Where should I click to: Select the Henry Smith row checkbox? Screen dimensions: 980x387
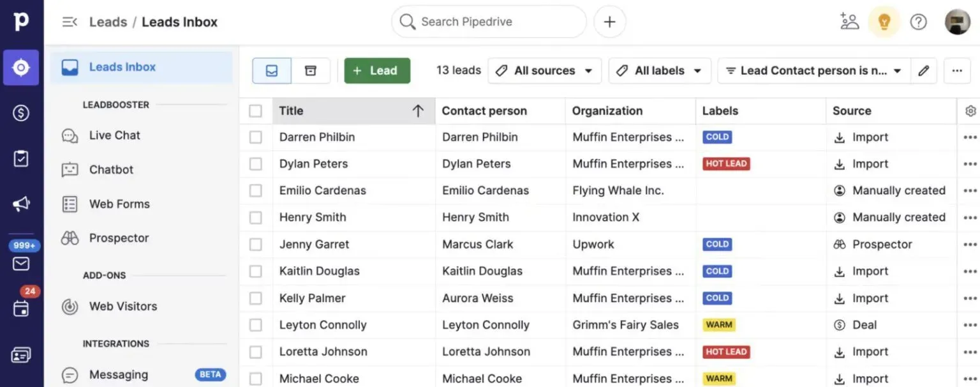click(x=256, y=218)
